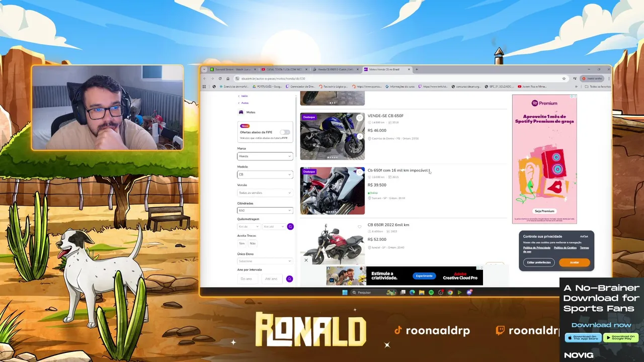Click Download on the App Store badge
This screenshot has width=644, height=362.
pos(583,337)
